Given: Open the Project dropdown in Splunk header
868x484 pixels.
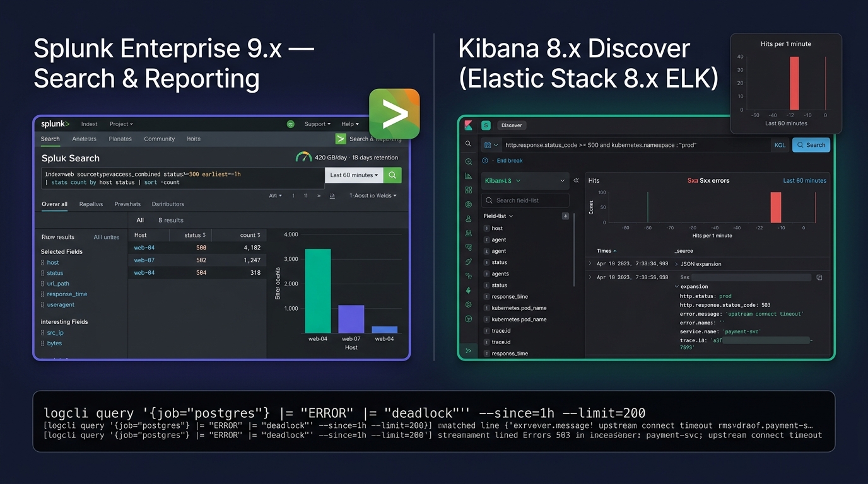Looking at the screenshot, I should (120, 124).
